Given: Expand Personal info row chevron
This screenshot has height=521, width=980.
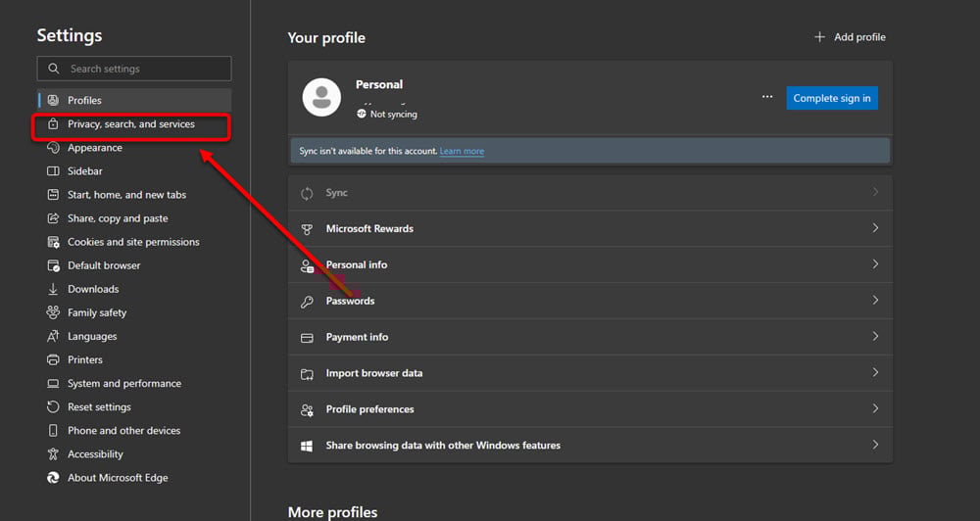Looking at the screenshot, I should (x=875, y=264).
